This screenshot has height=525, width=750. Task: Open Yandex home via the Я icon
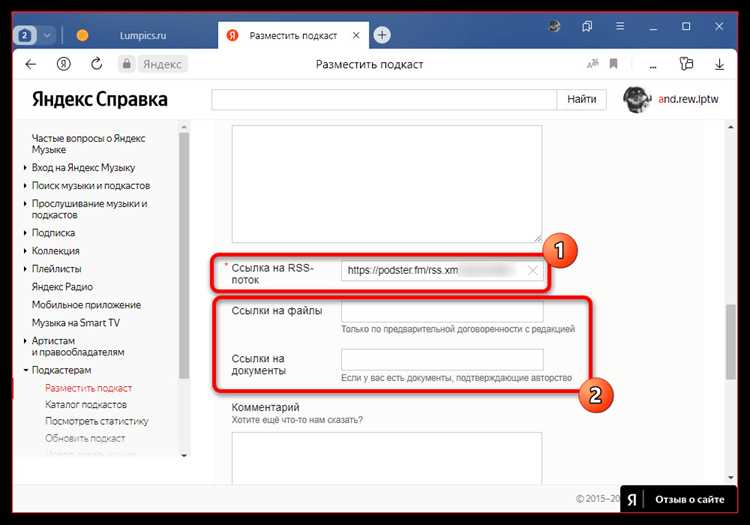coord(64,64)
